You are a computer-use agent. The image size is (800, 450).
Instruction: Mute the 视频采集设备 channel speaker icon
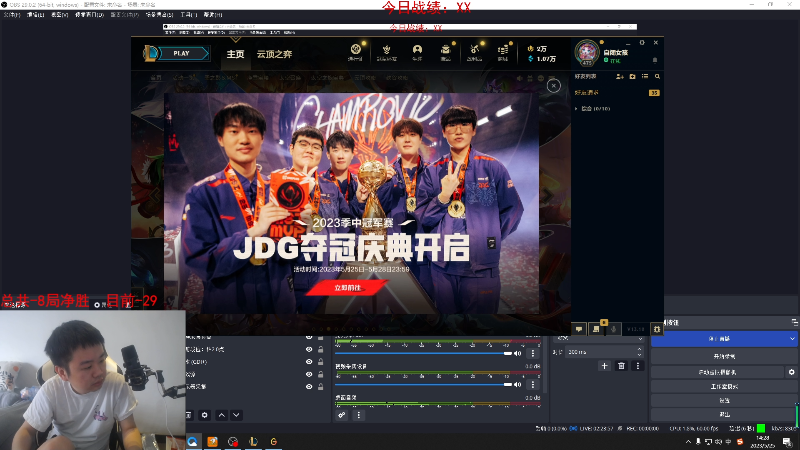(x=518, y=384)
